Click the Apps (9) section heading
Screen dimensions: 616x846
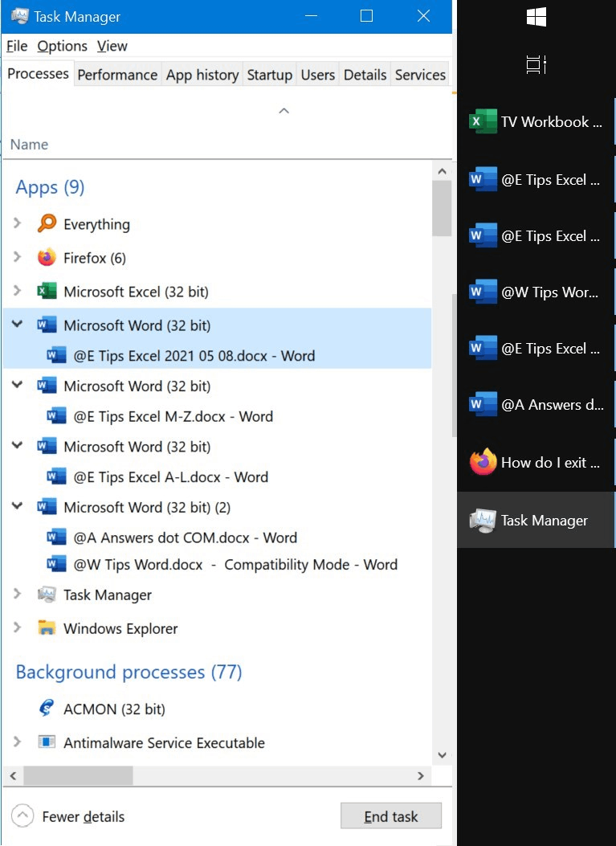pyautogui.click(x=50, y=187)
